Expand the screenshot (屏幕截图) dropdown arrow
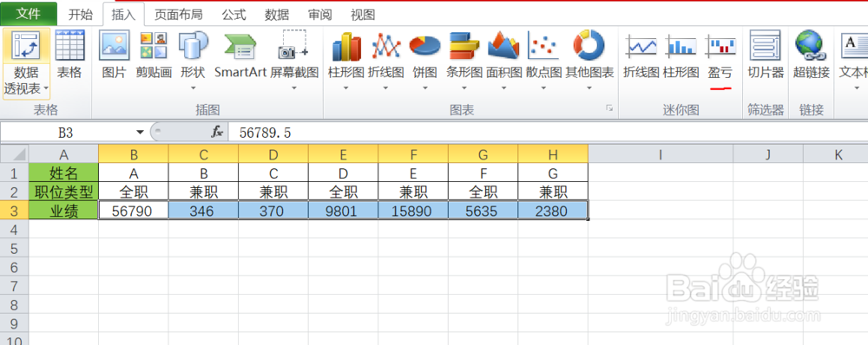 pos(294,88)
